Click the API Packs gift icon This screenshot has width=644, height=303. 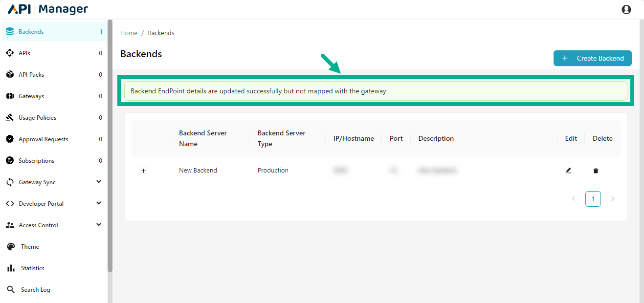[11, 74]
